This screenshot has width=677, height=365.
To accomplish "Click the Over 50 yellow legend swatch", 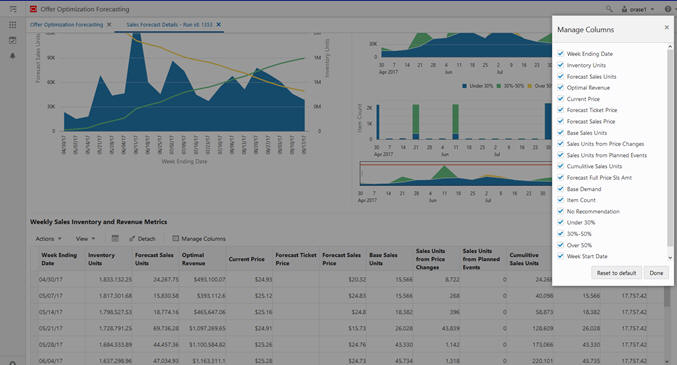I will tap(530, 86).
